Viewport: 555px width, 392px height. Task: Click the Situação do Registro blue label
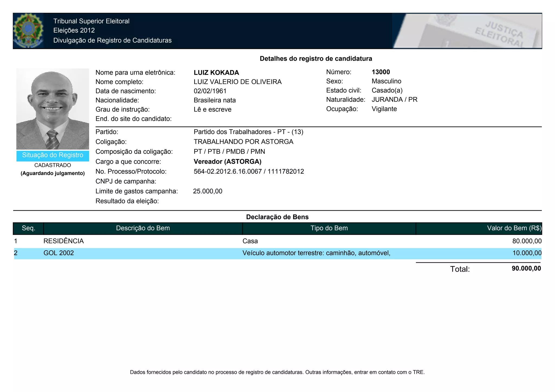point(53,155)
